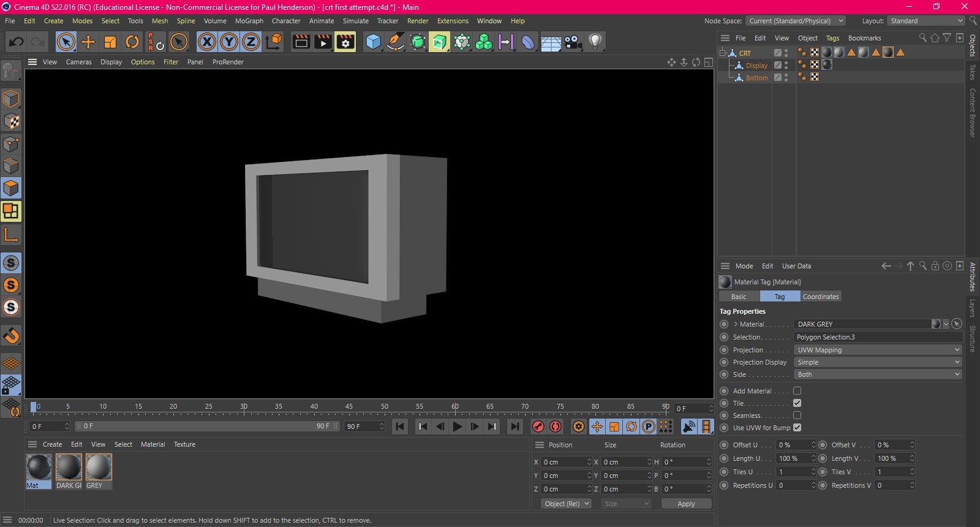Open the Object (Rel) coordinate dropdown
The width and height of the screenshot is (980, 527).
point(567,504)
